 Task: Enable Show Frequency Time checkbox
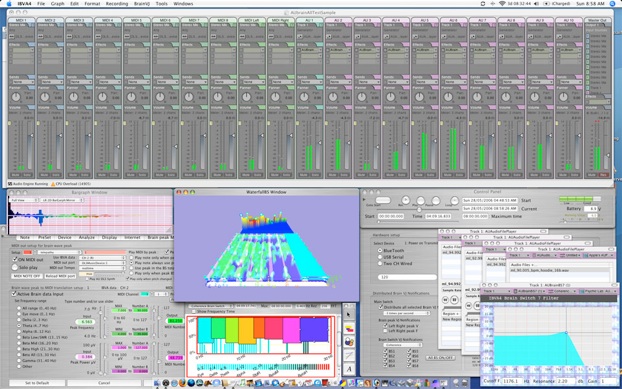click(194, 312)
